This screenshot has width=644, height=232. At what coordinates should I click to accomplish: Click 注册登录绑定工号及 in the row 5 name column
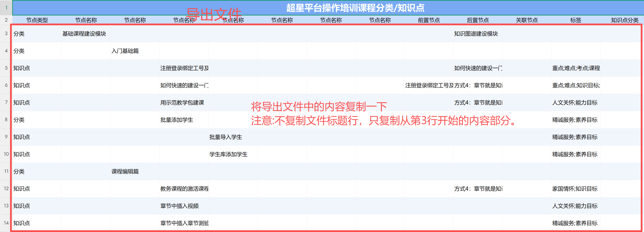pos(184,68)
